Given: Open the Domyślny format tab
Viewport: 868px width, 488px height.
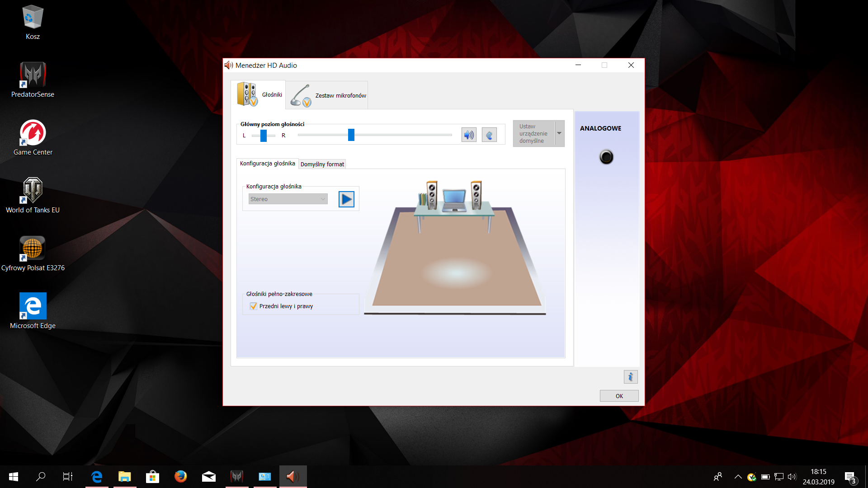Looking at the screenshot, I should (322, 164).
